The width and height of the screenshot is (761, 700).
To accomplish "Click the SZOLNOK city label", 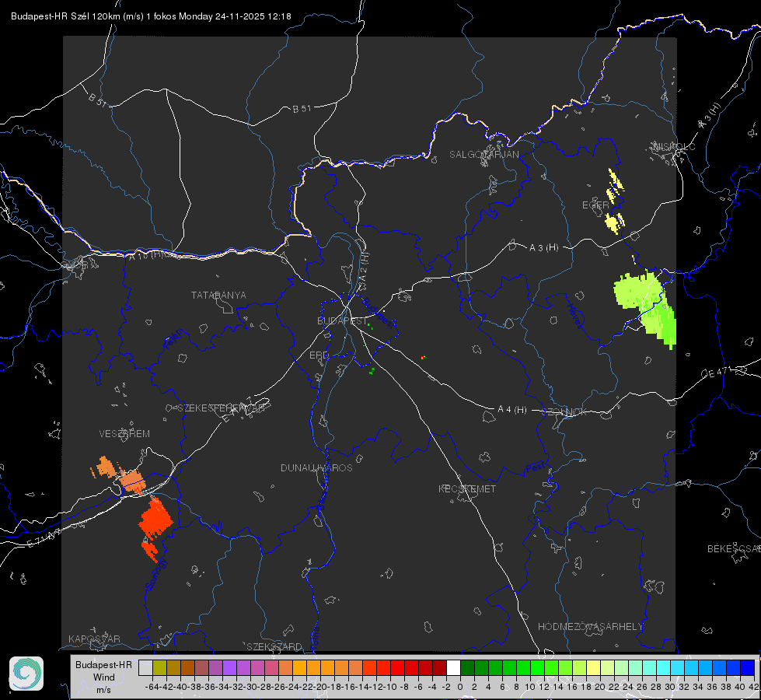I will click(x=564, y=411).
